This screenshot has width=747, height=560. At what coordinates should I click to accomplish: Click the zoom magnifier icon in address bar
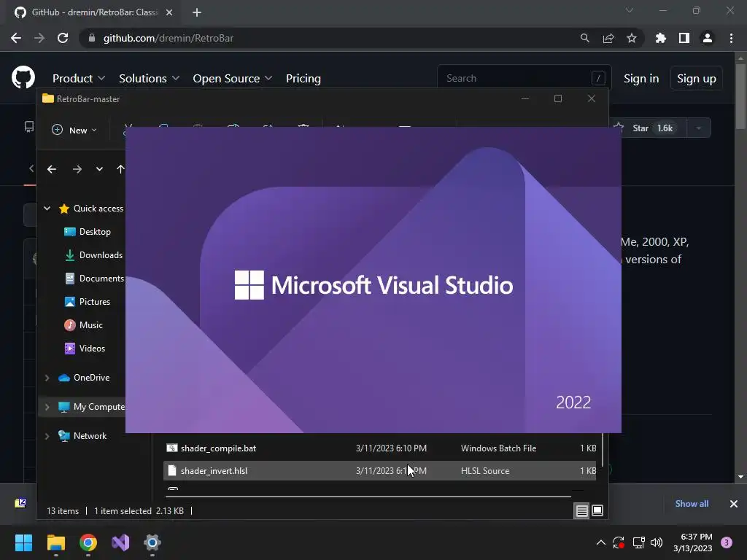(x=584, y=38)
